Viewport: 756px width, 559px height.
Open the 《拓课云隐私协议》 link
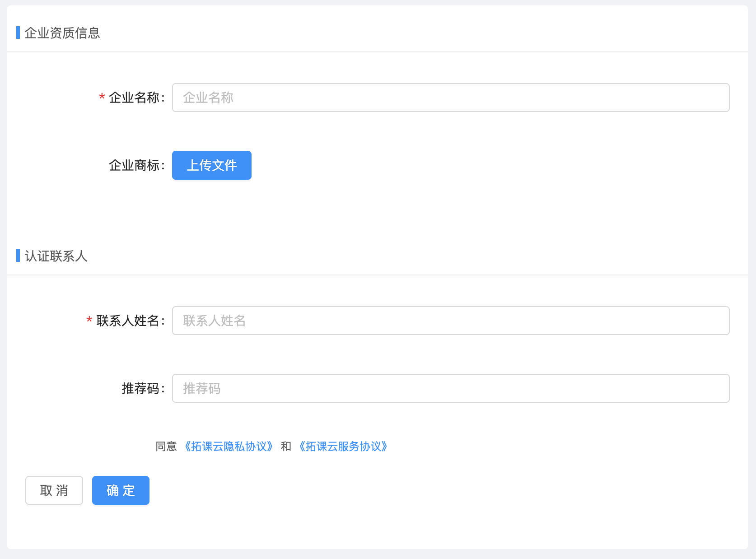click(229, 447)
